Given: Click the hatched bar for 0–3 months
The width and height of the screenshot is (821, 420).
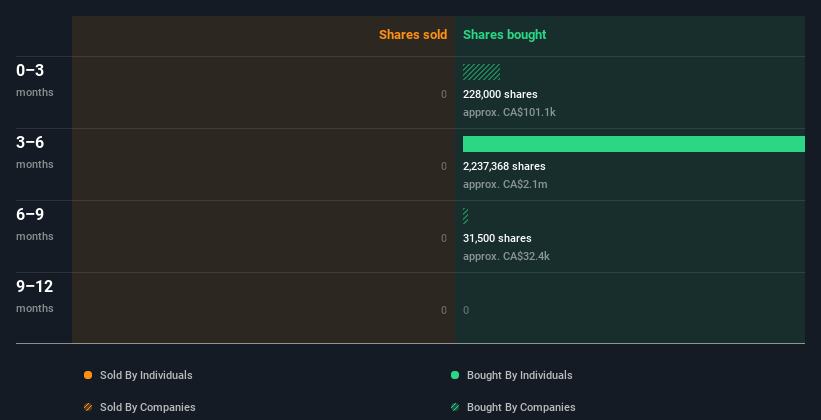Looking at the screenshot, I should [481, 72].
